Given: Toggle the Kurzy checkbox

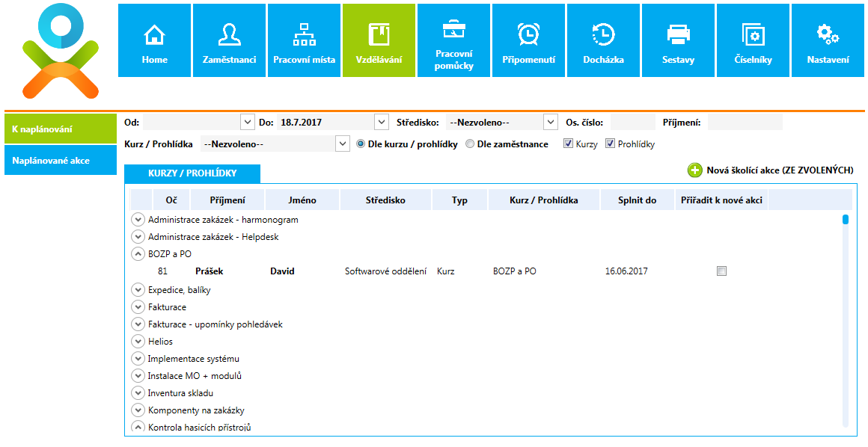Looking at the screenshot, I should pyautogui.click(x=569, y=144).
